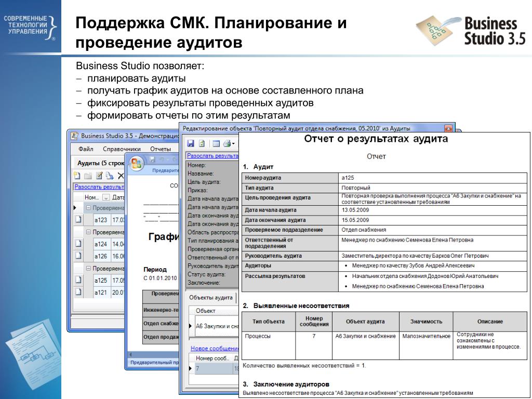Select message number cell '7' in editing window
This screenshot has width=532, height=399.
(212, 368)
